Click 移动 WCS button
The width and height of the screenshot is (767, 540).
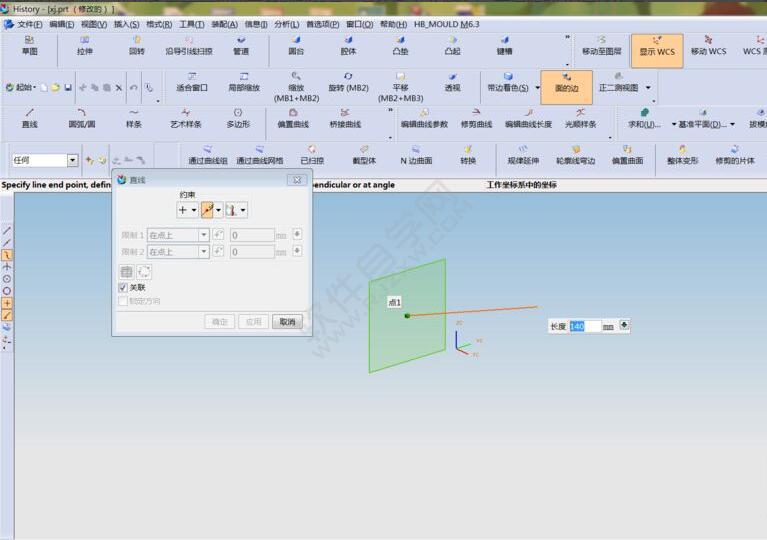708,45
